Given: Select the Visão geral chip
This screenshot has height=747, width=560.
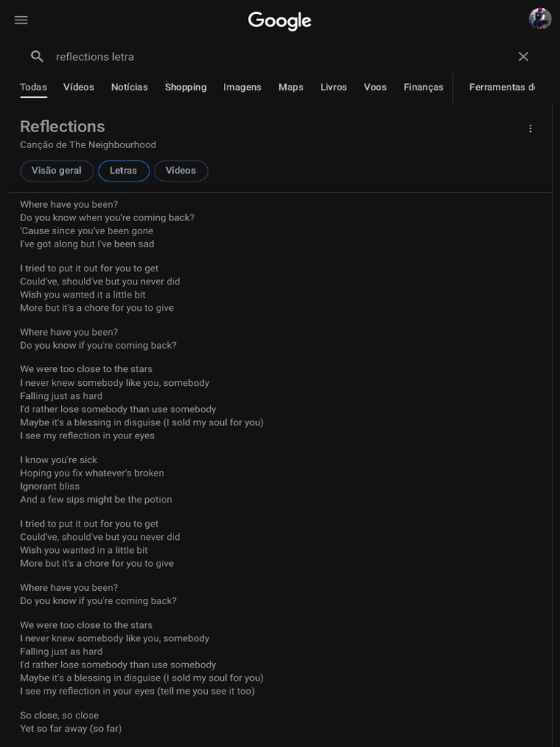Looking at the screenshot, I should [57, 171].
